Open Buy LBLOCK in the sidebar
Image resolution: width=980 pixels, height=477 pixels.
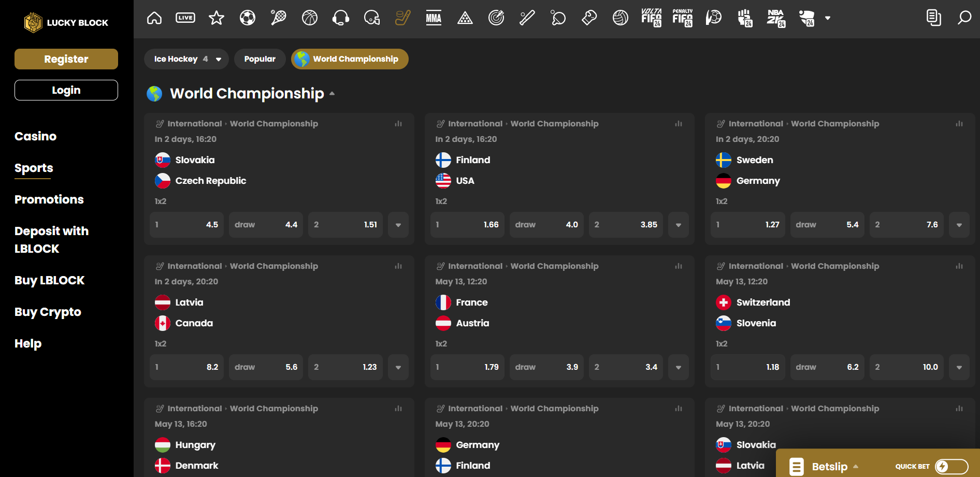coord(49,280)
